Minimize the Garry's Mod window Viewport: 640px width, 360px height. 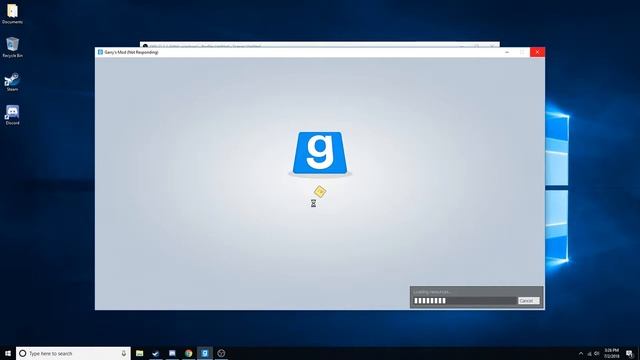click(x=507, y=52)
